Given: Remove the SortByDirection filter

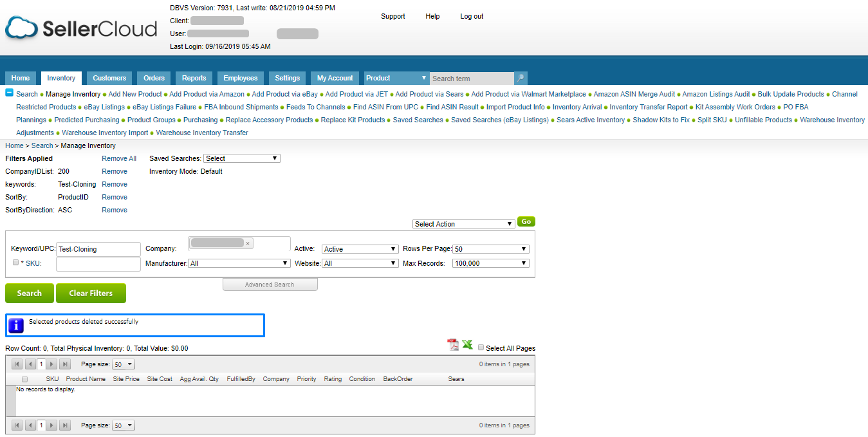Looking at the screenshot, I should coord(115,210).
